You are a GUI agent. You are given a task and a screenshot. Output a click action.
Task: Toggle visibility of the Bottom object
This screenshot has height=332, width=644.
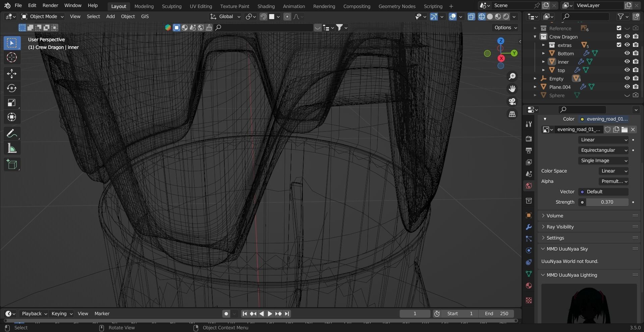coord(627,53)
